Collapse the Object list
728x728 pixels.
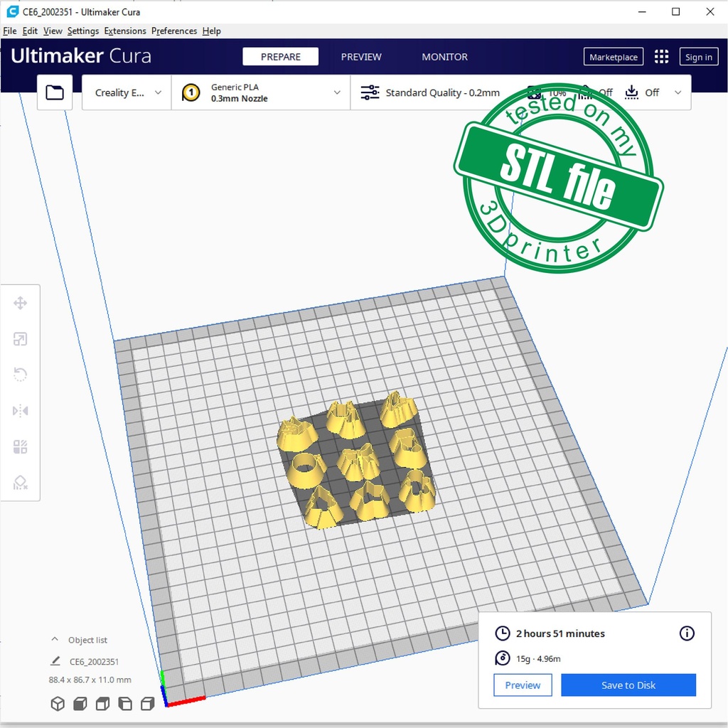click(55, 640)
